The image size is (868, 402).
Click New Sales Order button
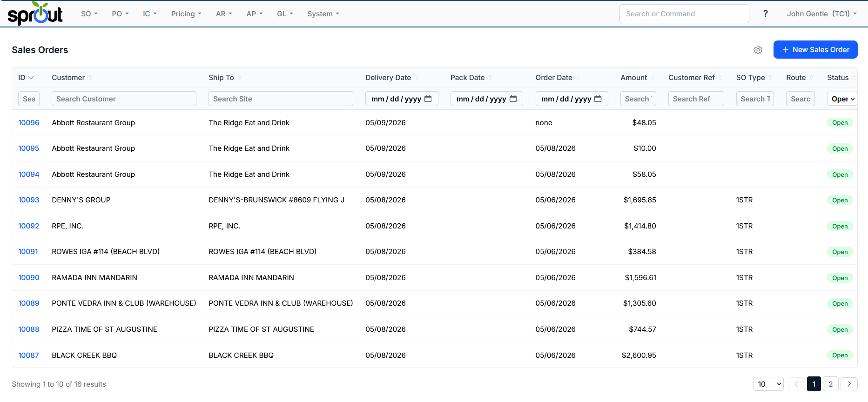815,50
